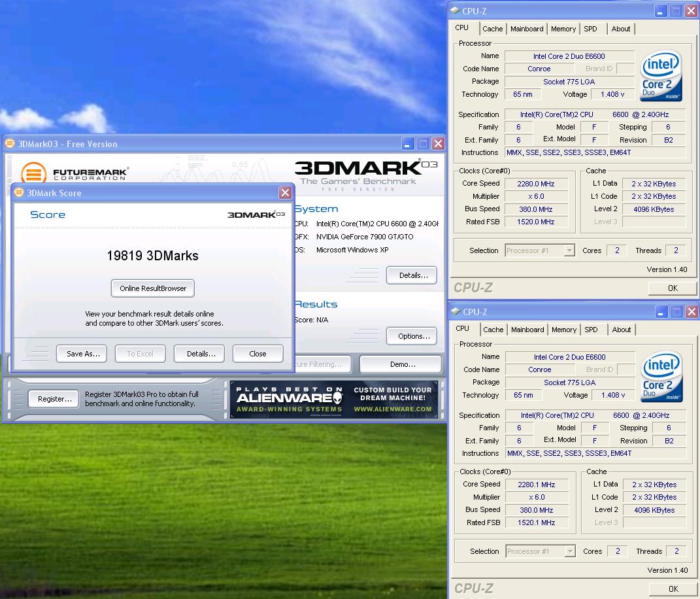Open Details in 3DMark Score dialog
The width and height of the screenshot is (700, 599).
coord(199,354)
